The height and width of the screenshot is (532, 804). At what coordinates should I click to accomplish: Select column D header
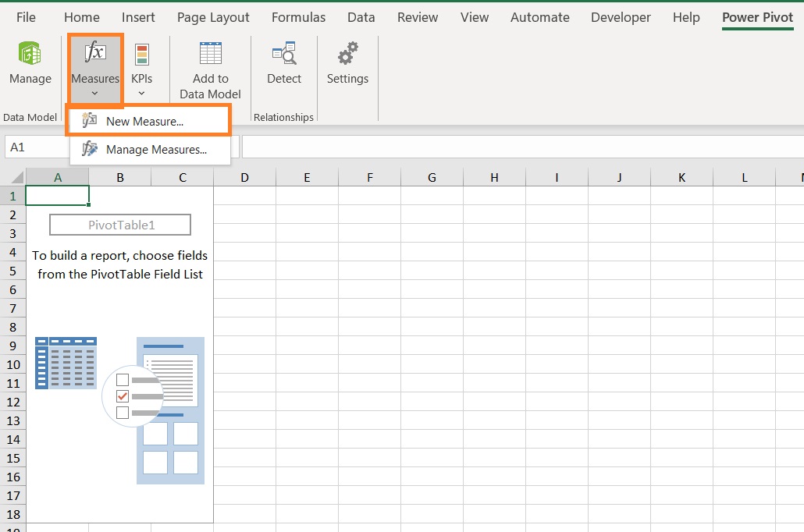[244, 177]
